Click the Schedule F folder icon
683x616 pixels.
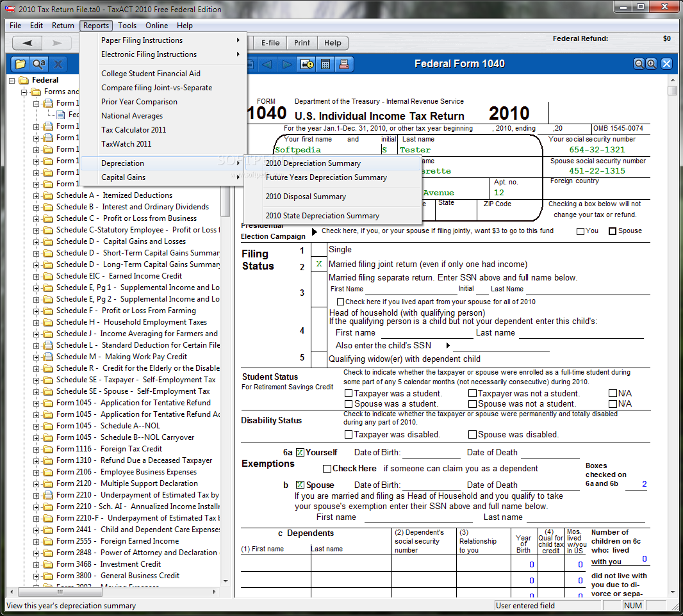click(x=48, y=311)
